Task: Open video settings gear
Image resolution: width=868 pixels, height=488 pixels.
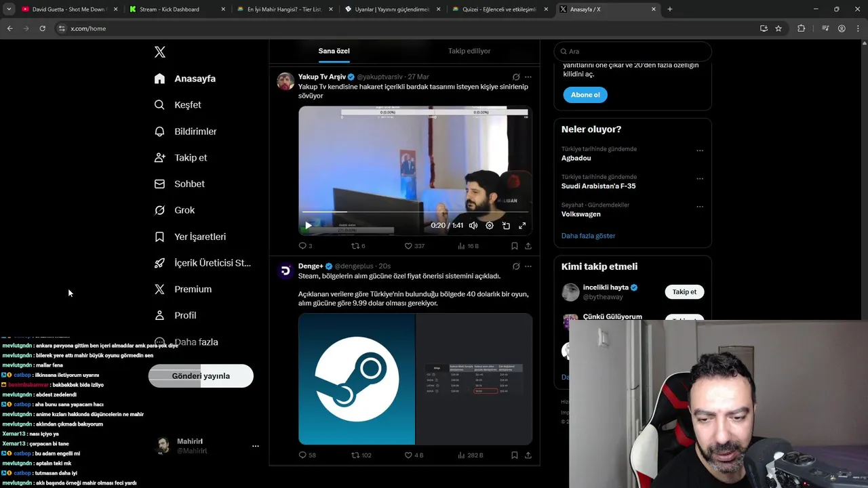Action: click(x=490, y=226)
